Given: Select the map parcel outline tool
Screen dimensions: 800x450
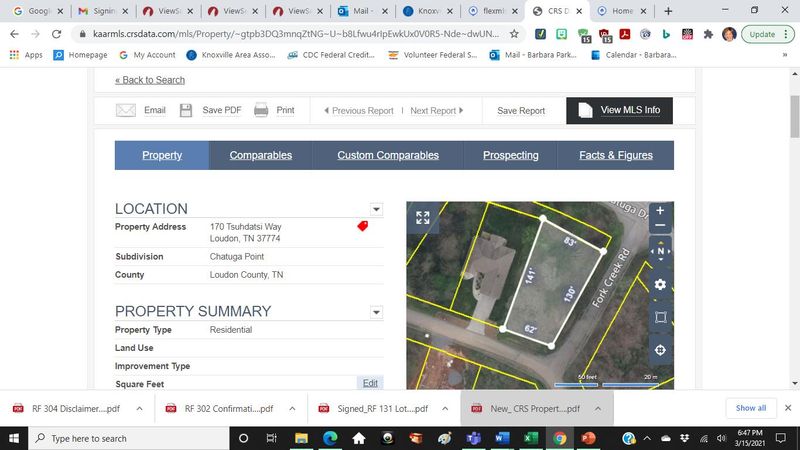Looking at the screenshot, I should pyautogui.click(x=660, y=317).
